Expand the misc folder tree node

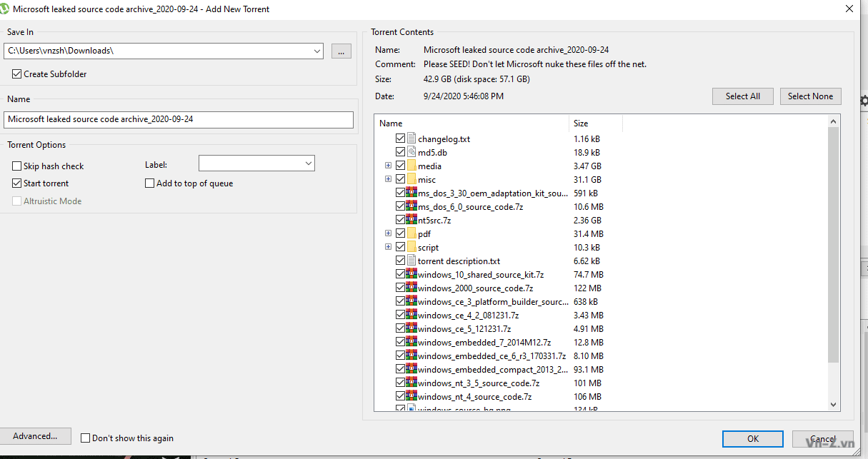click(388, 179)
